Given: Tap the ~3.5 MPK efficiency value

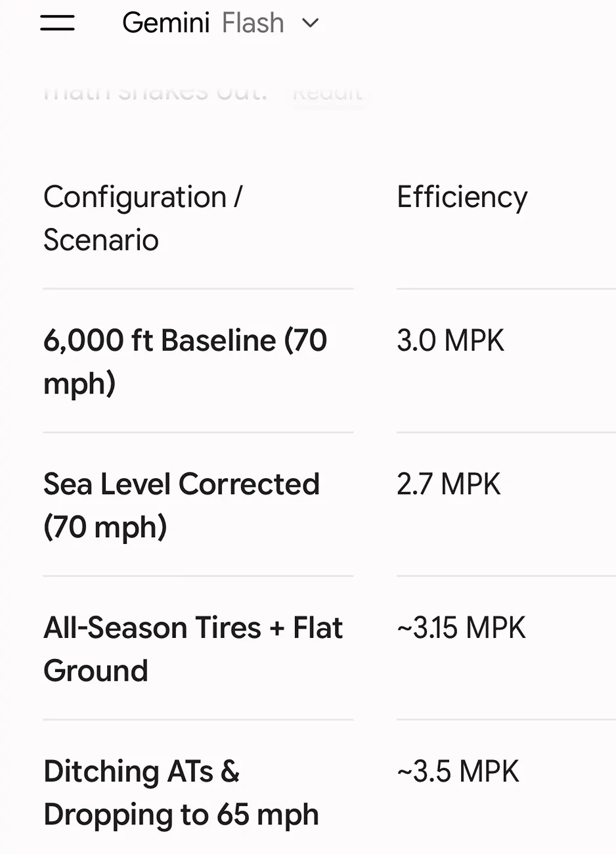Looking at the screenshot, I should 458,771.
